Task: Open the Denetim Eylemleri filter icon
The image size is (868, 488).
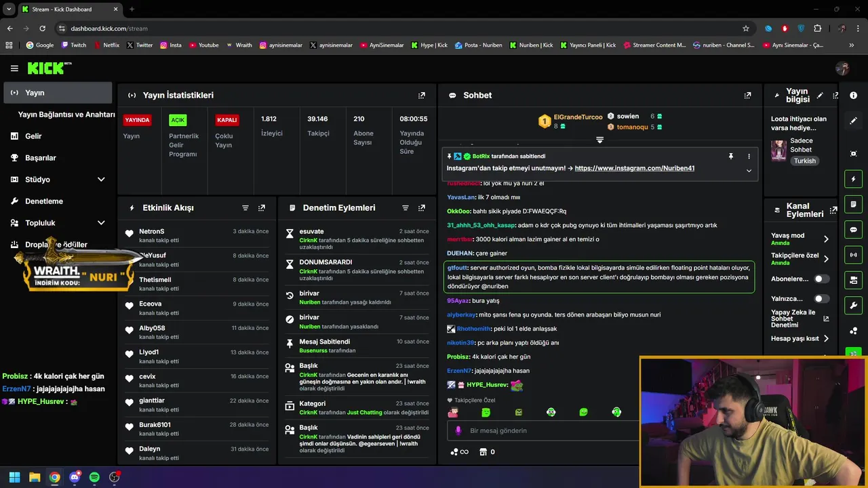Action: pyautogui.click(x=406, y=208)
